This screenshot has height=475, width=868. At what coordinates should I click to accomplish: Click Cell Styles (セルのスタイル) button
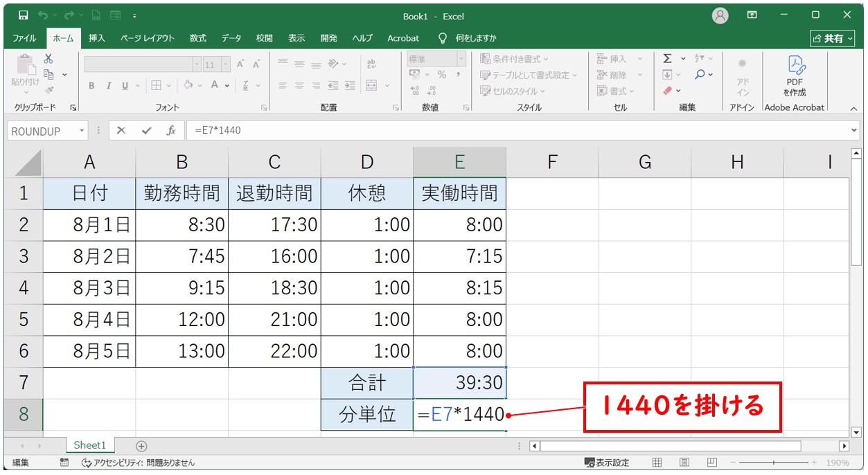point(513,91)
